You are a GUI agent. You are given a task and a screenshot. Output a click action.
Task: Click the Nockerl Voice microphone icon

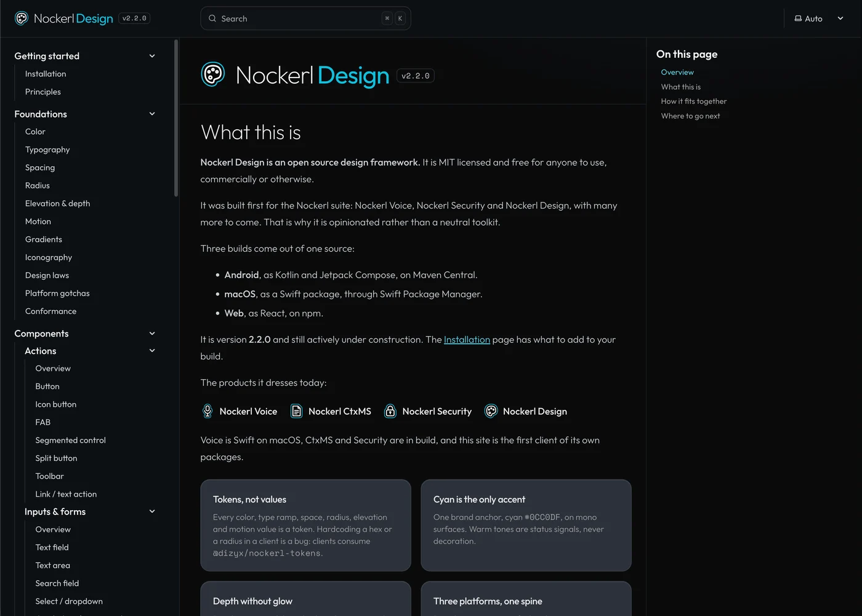tap(207, 411)
